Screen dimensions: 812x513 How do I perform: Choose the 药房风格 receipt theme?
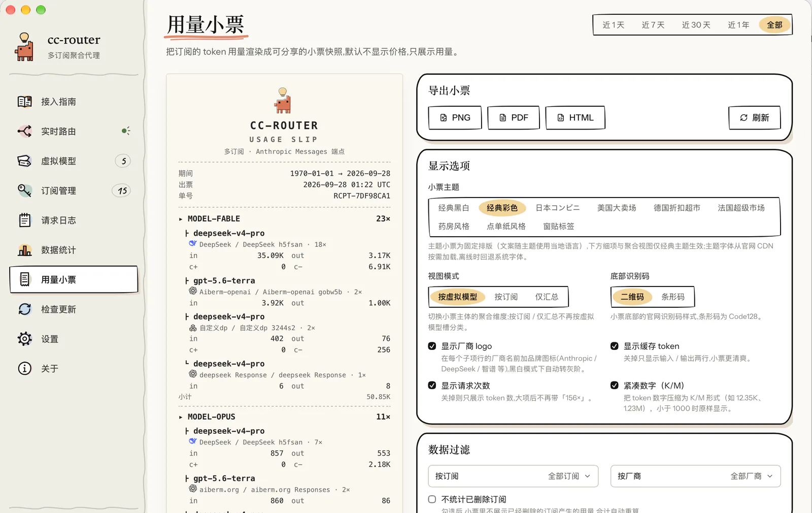454,227
